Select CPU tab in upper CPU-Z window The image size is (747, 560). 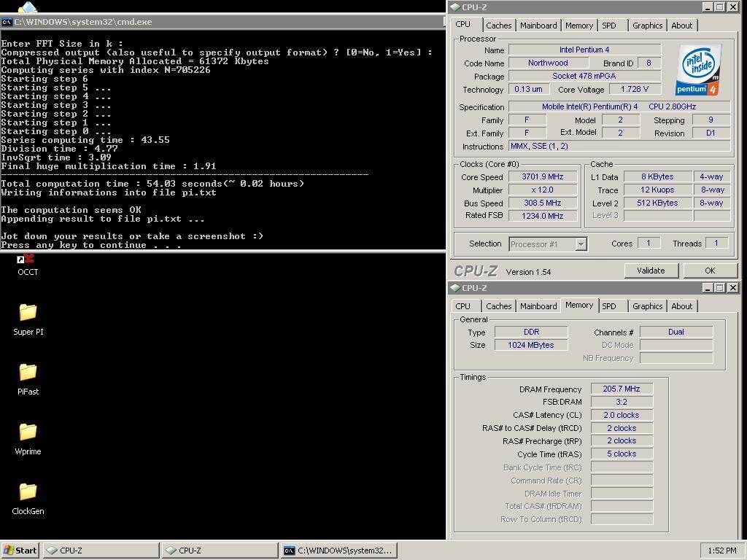(463, 24)
